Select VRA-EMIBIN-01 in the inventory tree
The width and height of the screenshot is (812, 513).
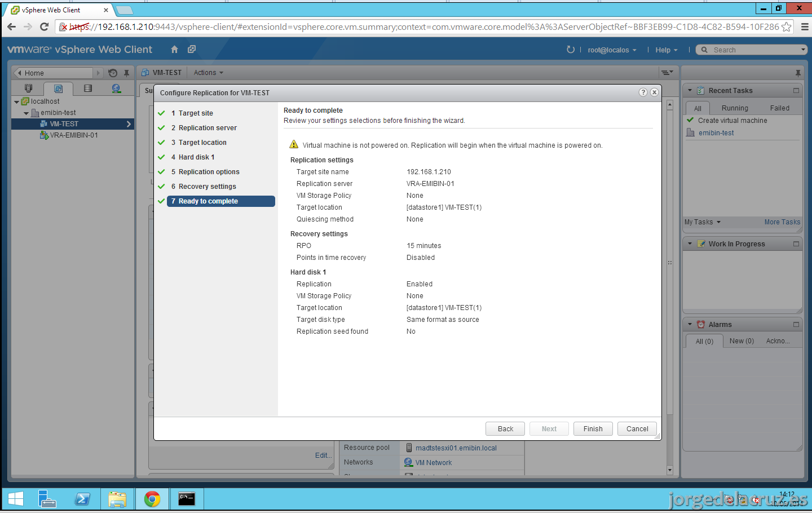pos(74,135)
